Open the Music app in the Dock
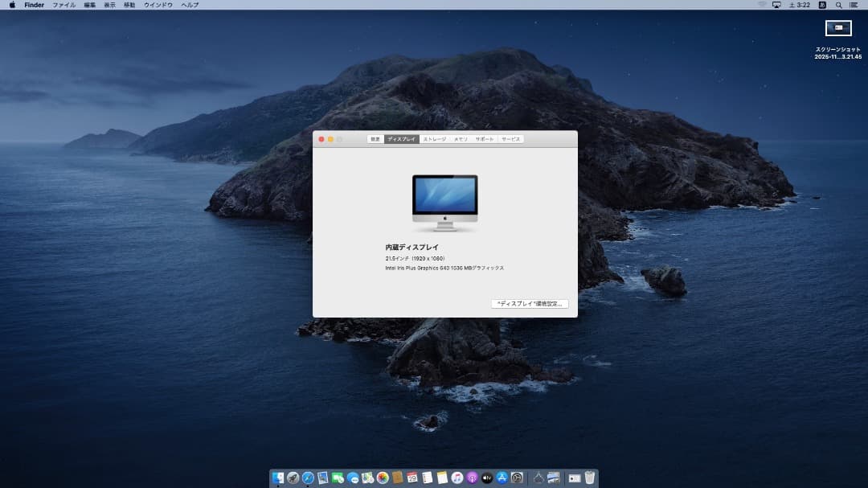This screenshot has width=868, height=488. click(457, 478)
